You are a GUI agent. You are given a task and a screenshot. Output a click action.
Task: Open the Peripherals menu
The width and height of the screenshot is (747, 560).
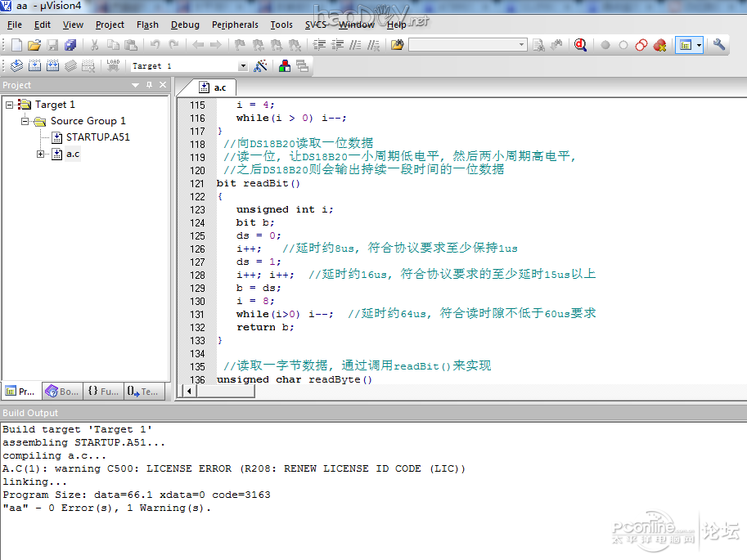tap(235, 25)
